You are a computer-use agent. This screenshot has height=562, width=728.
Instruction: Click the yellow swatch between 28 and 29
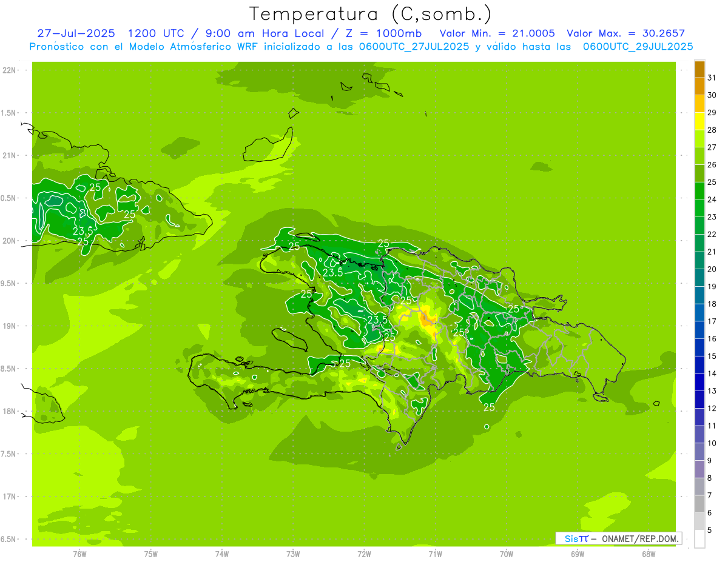(699, 121)
